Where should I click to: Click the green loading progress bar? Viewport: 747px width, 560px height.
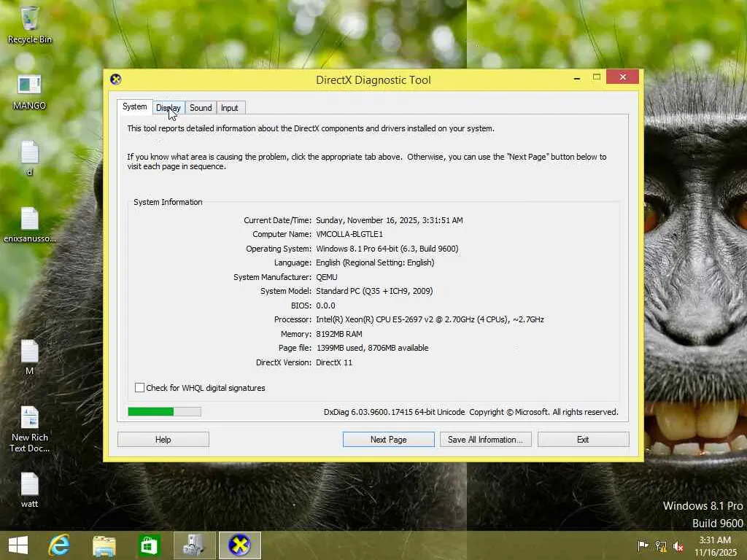point(164,411)
